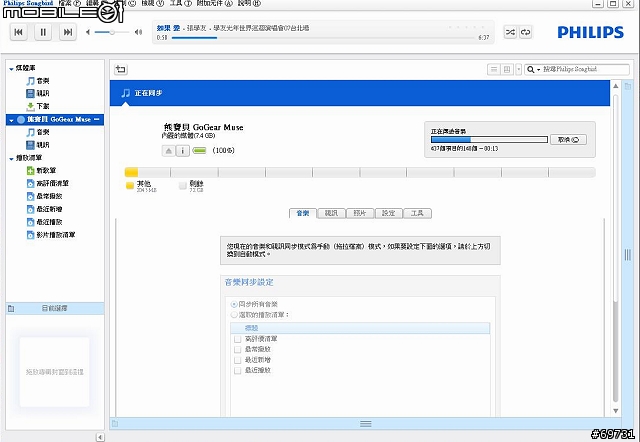Create a playlist via 新歌單
The height and width of the screenshot is (442, 640).
[42, 171]
